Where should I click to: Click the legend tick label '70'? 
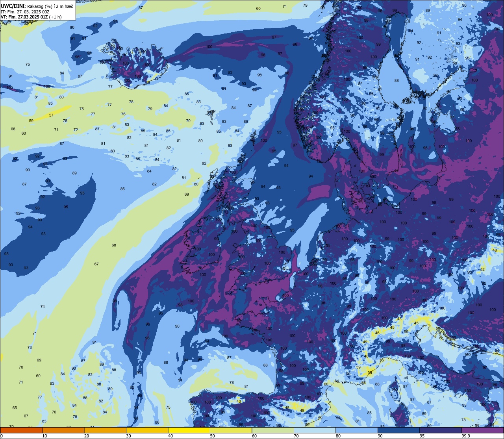coord(296,436)
